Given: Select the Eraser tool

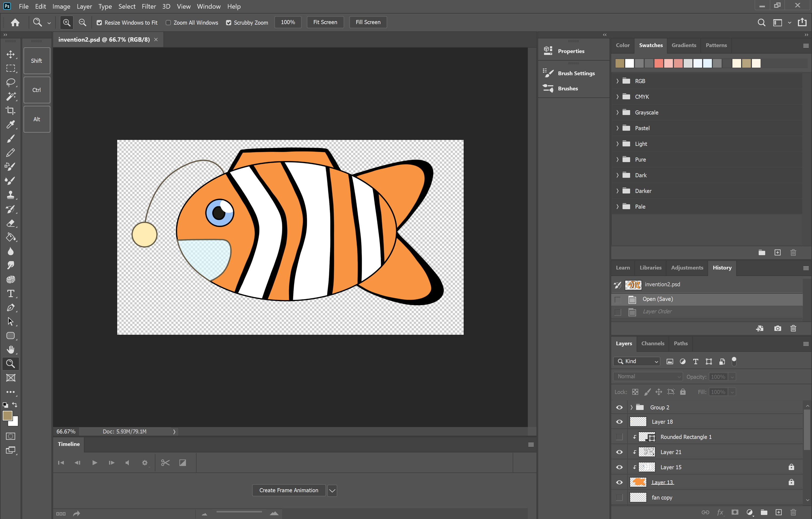Looking at the screenshot, I should [x=11, y=223].
